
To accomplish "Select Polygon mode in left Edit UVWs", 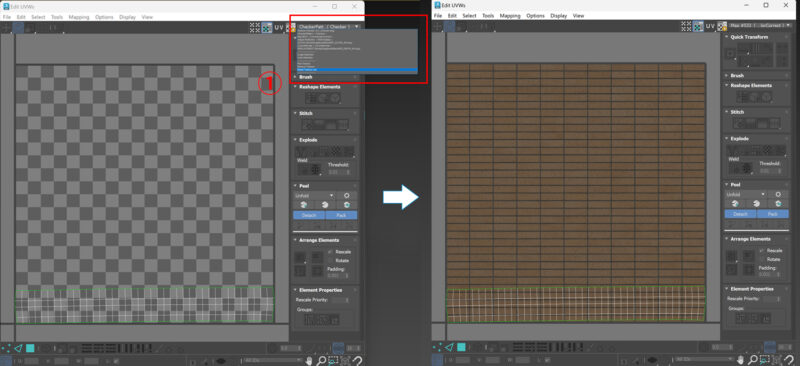I will tap(30, 348).
